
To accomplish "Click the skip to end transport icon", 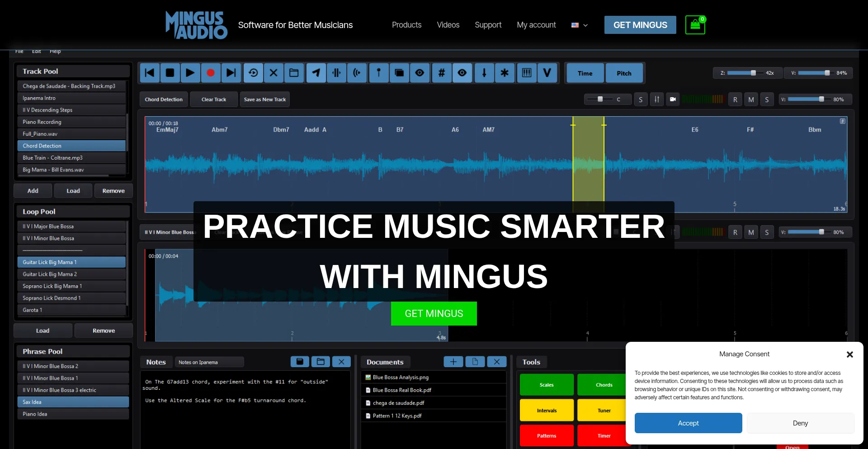I will click(x=231, y=73).
